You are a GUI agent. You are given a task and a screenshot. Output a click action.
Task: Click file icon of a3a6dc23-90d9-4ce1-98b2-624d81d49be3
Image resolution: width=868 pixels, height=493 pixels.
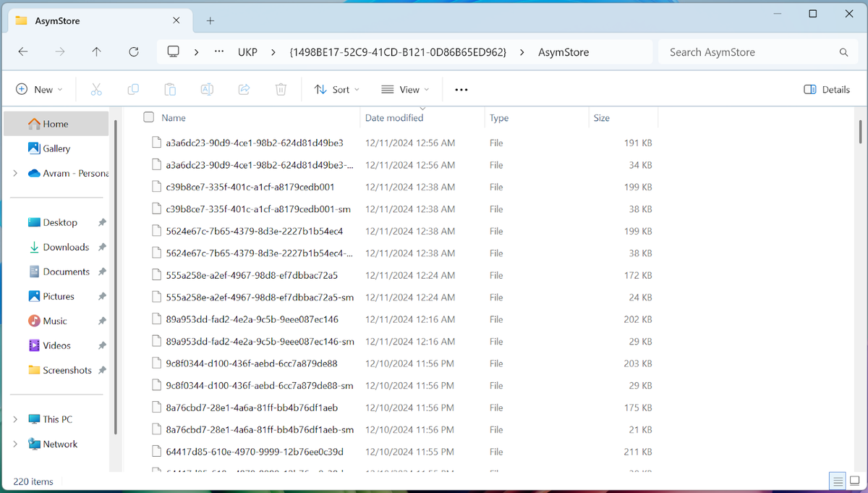coord(156,143)
